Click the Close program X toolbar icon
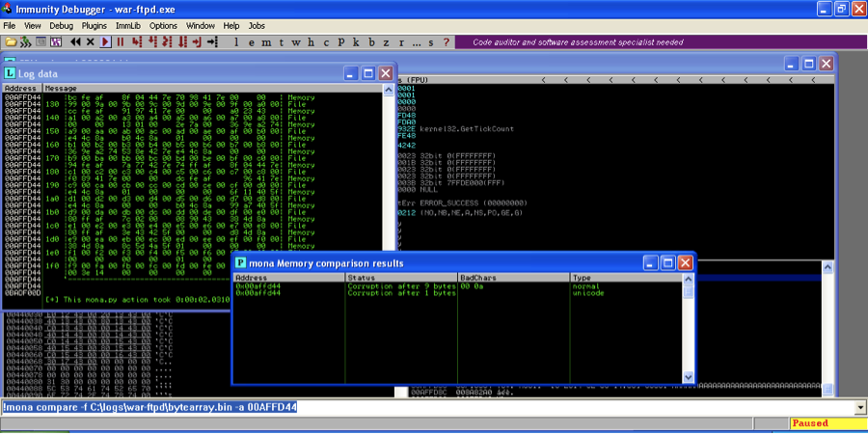The image size is (868, 434). [91, 42]
